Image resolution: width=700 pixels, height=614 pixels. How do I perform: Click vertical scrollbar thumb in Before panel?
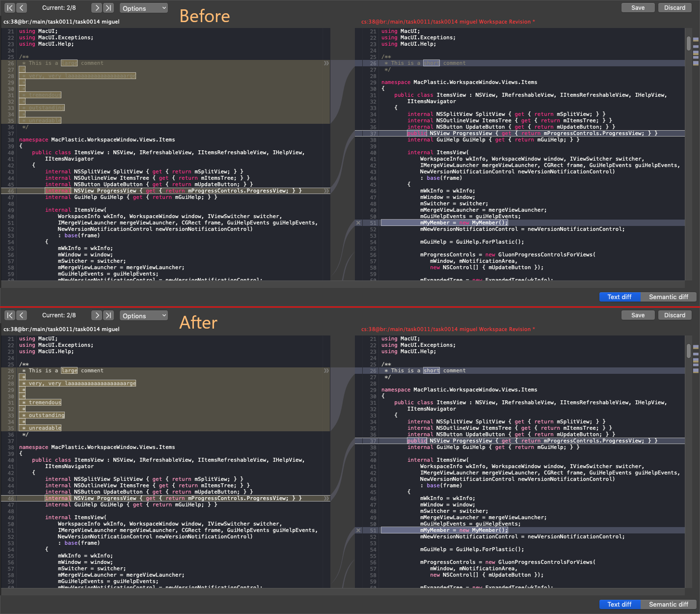(x=689, y=43)
